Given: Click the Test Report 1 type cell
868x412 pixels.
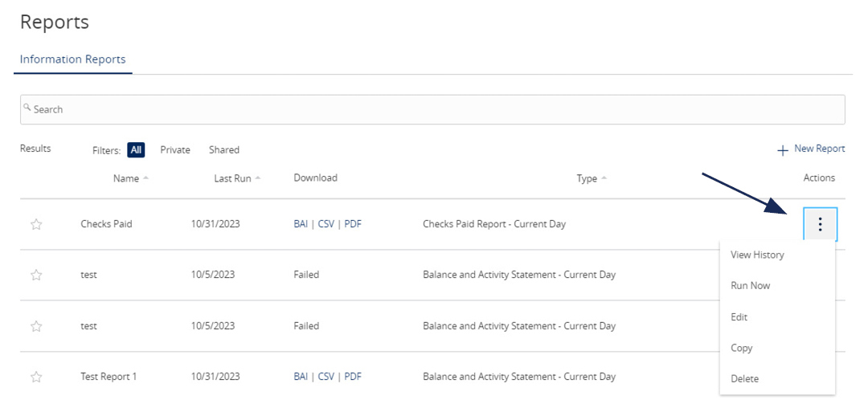Looking at the screenshot, I should point(519,377).
